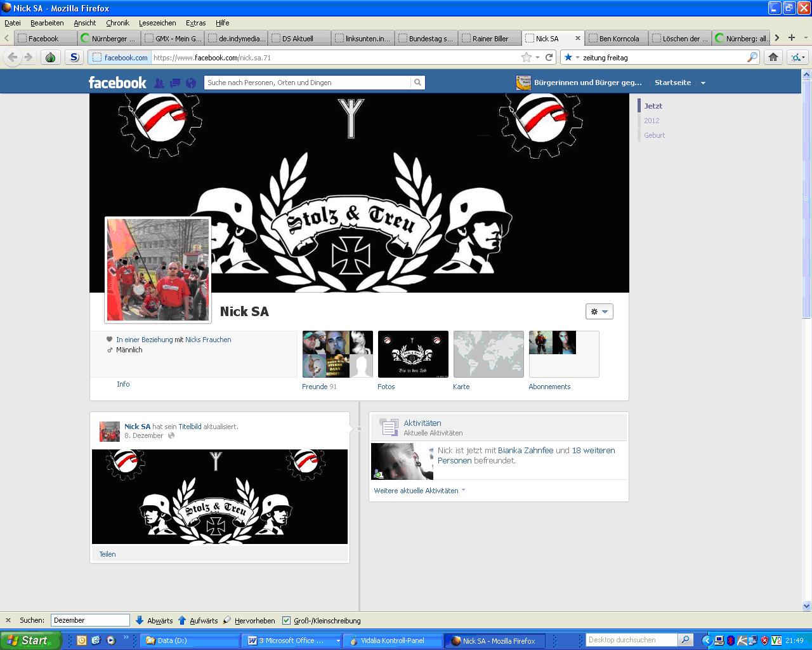Image resolution: width=812 pixels, height=650 pixels.
Task: Click the Facebook search magnifier icon
Action: coord(417,83)
